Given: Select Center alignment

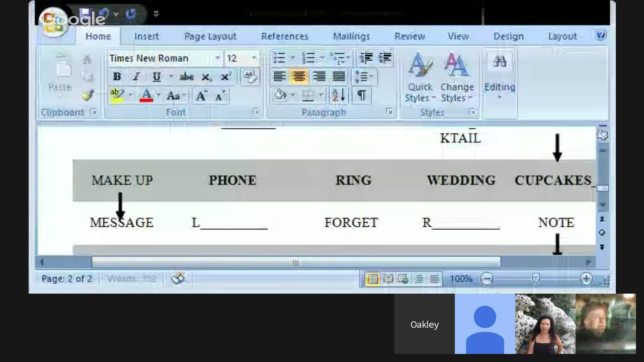Looking at the screenshot, I should pyautogui.click(x=299, y=76).
